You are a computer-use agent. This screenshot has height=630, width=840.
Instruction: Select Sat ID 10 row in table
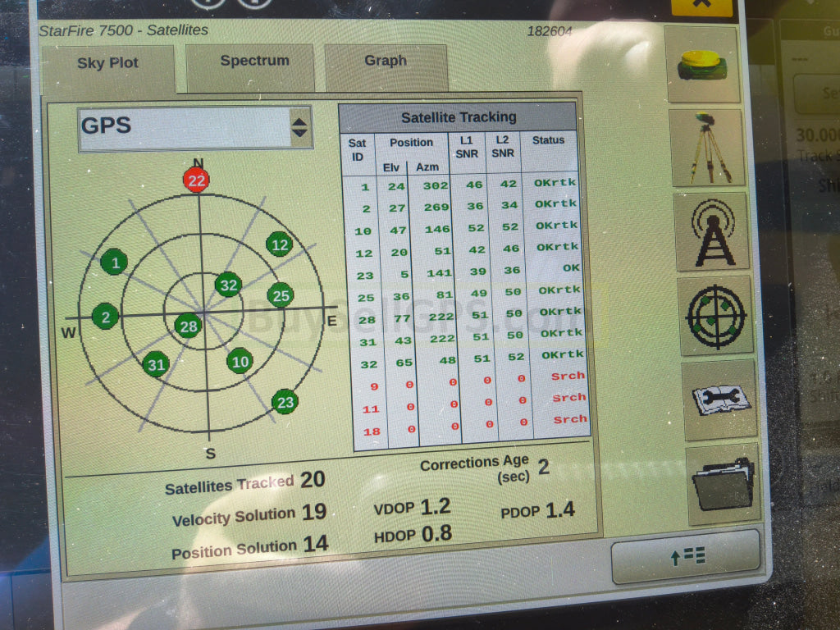363,231
